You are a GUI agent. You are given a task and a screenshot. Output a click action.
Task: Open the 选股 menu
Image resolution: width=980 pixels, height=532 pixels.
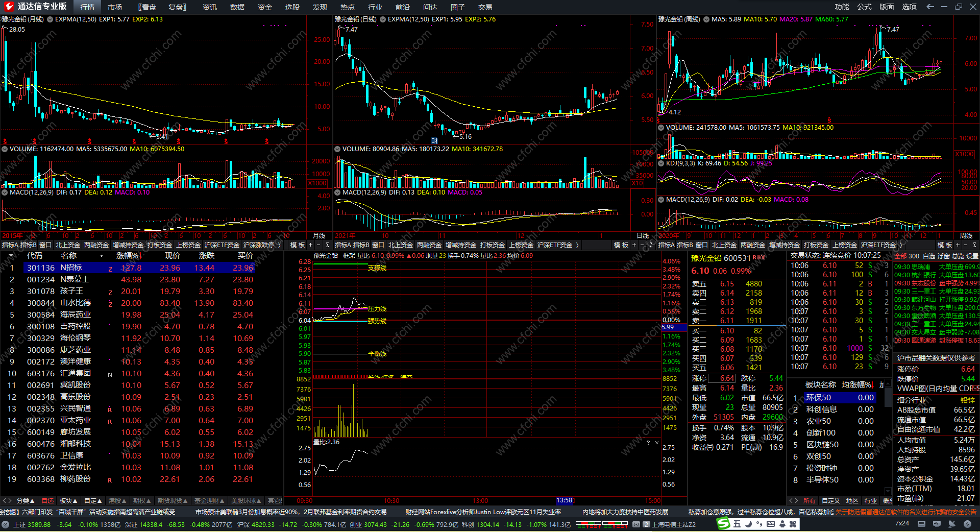click(292, 7)
